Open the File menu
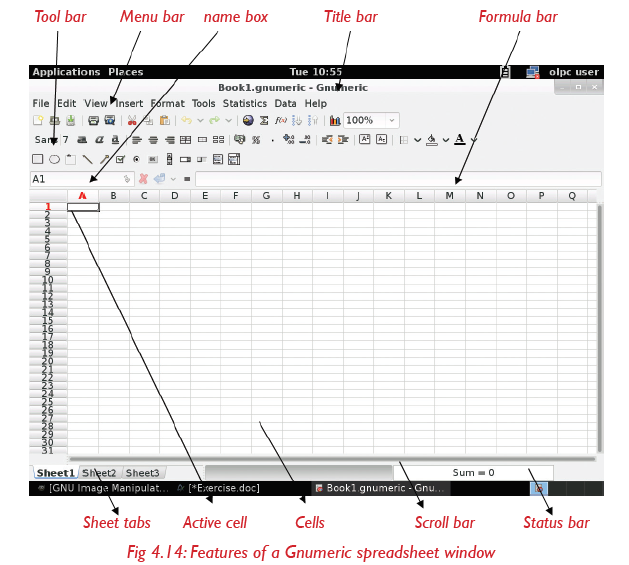Image resolution: width=629 pixels, height=565 pixels. (x=41, y=104)
